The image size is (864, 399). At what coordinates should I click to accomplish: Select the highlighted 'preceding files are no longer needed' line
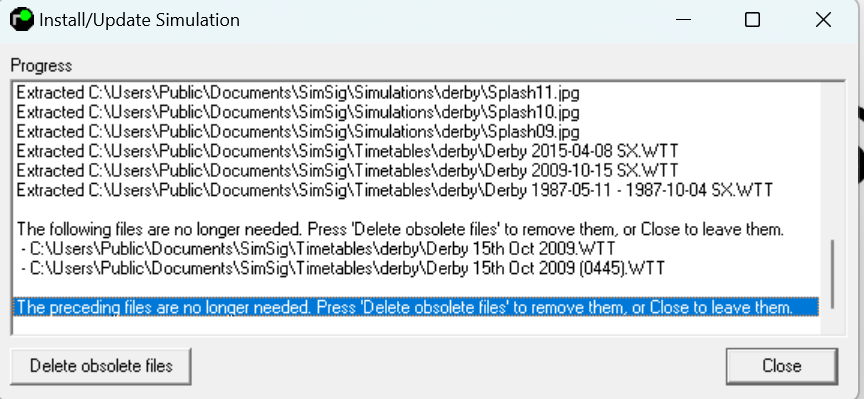(x=416, y=306)
